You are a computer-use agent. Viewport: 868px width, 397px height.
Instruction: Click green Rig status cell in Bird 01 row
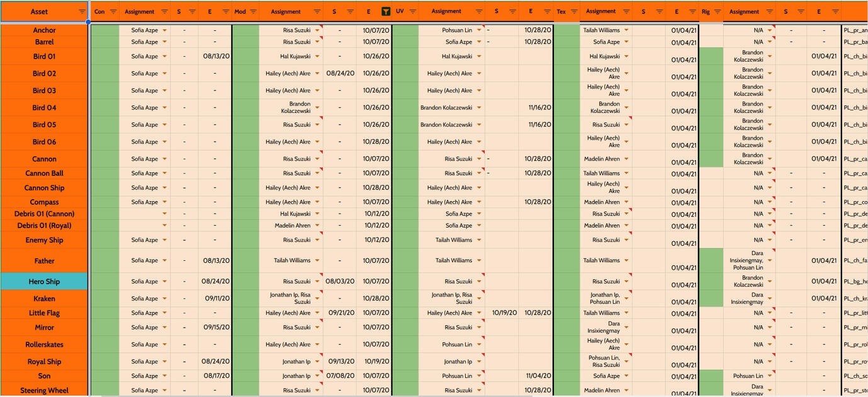711,56
